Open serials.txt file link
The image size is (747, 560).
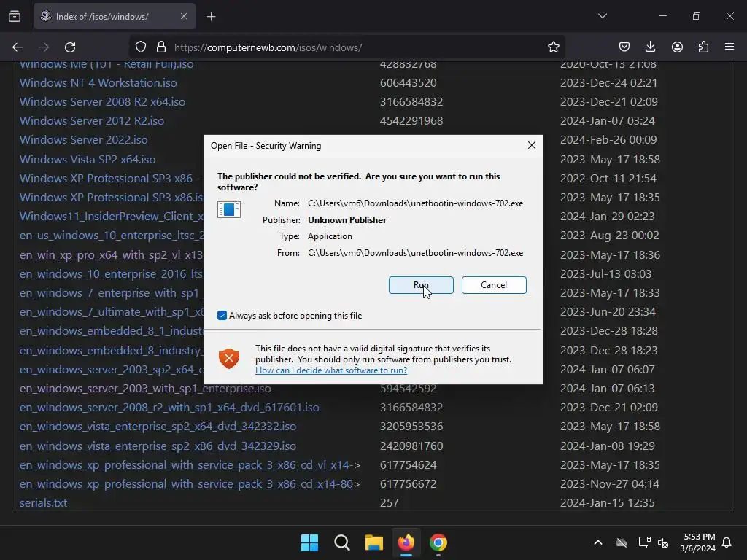pos(43,503)
